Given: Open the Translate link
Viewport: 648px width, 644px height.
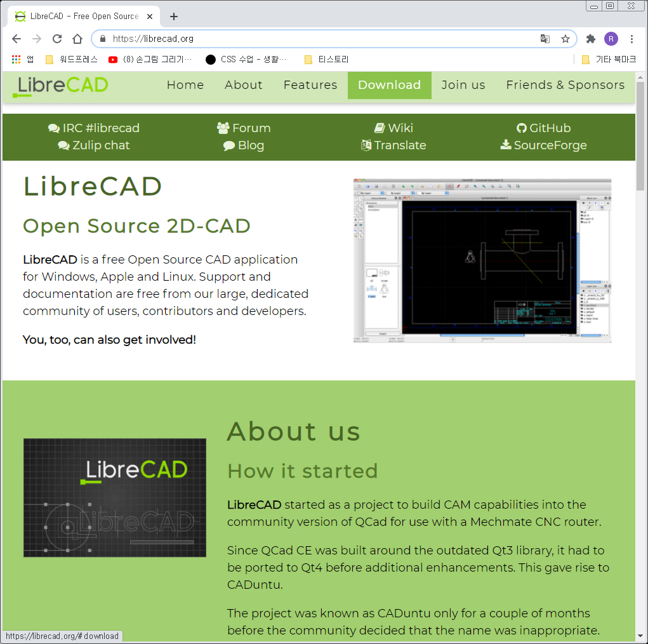Looking at the screenshot, I should pyautogui.click(x=393, y=145).
